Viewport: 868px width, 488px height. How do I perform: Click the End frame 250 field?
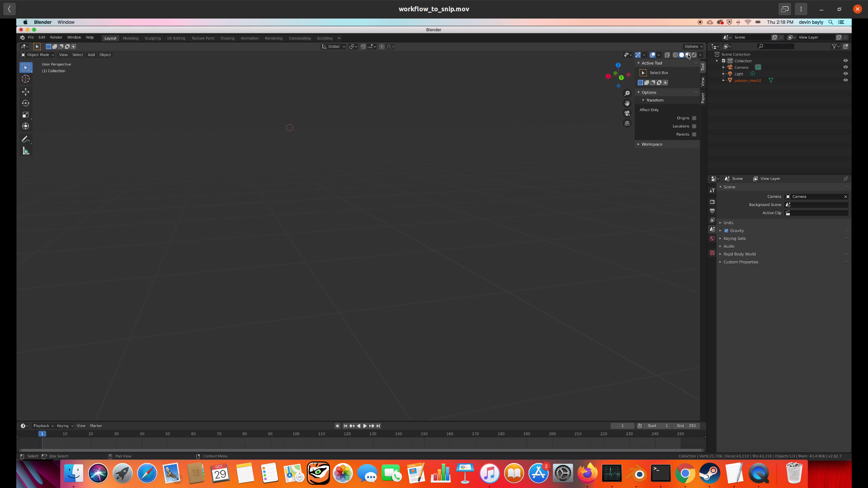pyautogui.click(x=686, y=426)
